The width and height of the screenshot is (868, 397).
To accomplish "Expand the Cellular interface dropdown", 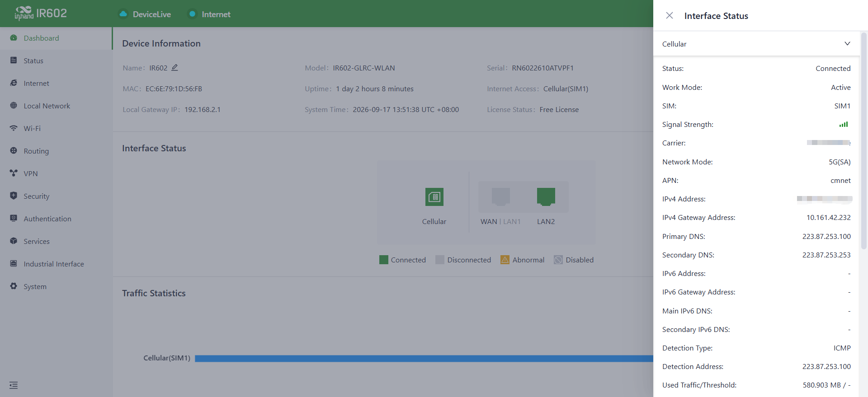I will (x=756, y=44).
